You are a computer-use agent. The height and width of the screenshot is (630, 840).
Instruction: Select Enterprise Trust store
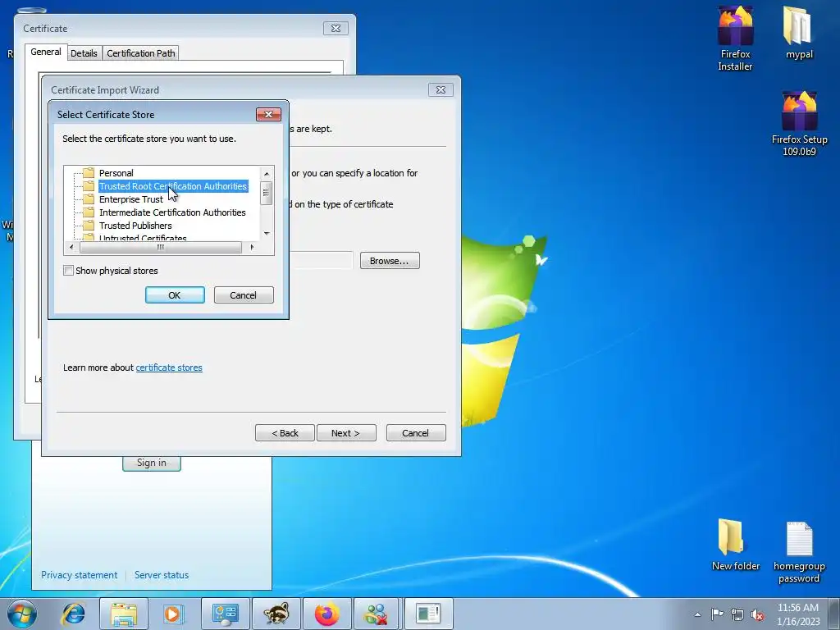point(130,199)
